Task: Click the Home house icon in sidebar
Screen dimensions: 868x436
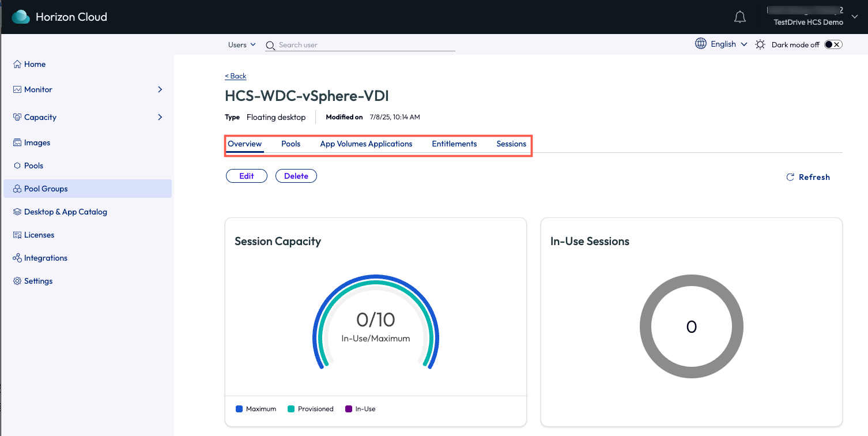Action: (17, 64)
